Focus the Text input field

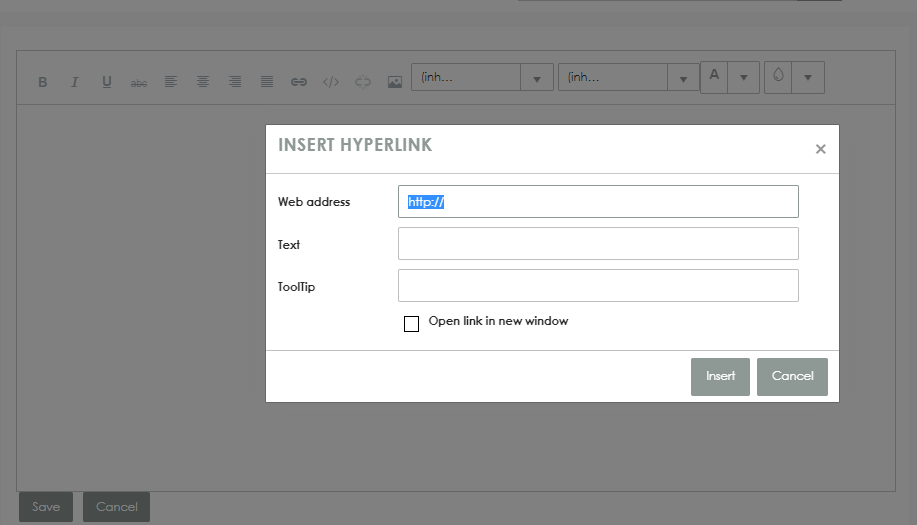point(598,243)
